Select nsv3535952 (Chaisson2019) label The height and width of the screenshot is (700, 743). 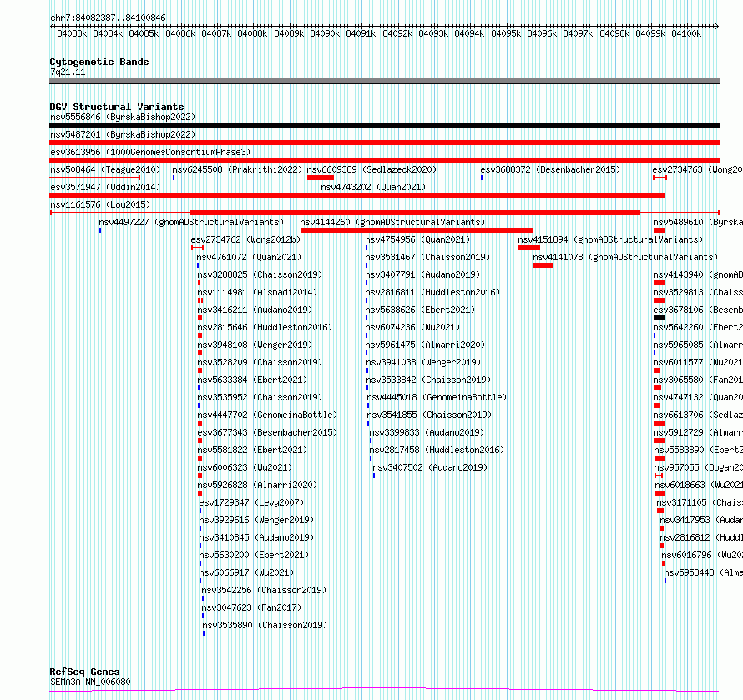[x=260, y=397]
